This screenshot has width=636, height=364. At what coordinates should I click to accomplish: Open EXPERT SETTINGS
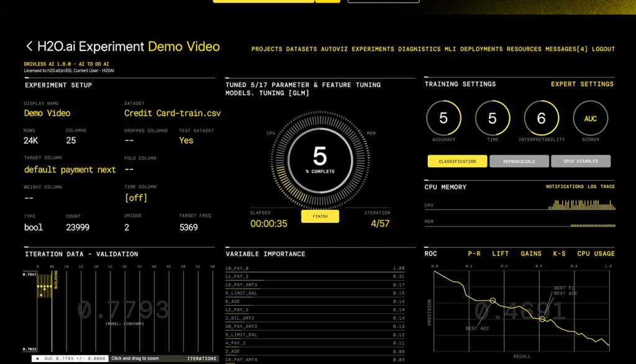pos(582,84)
